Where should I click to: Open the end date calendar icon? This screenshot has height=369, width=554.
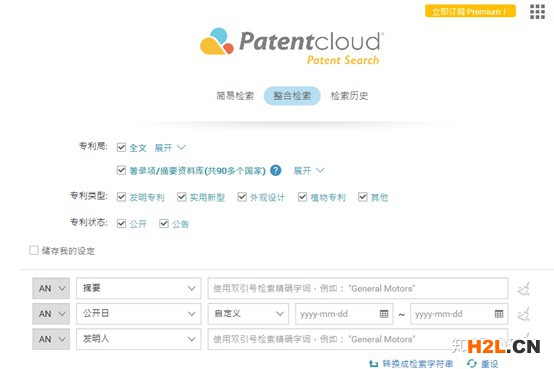point(499,314)
